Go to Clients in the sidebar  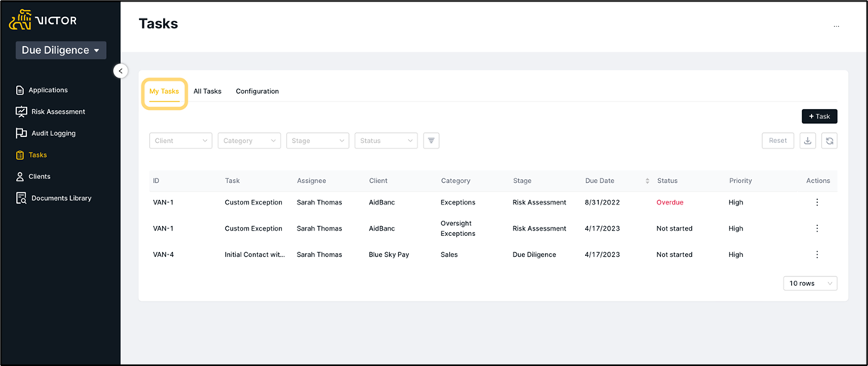pos(39,177)
